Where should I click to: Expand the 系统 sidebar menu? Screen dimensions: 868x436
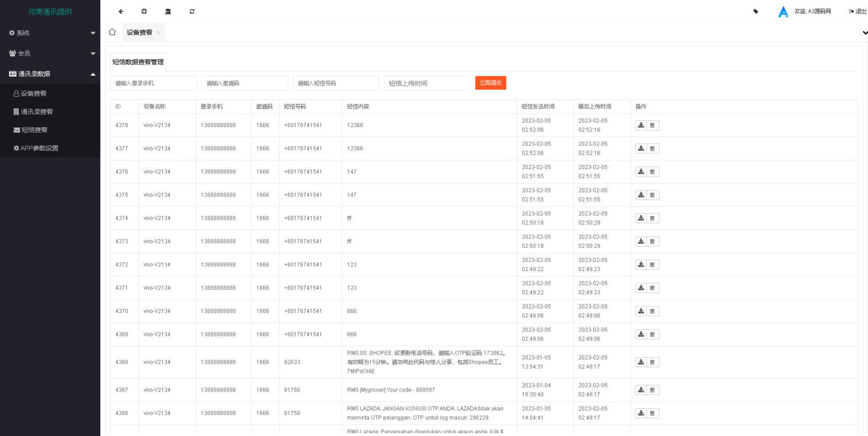(x=50, y=33)
